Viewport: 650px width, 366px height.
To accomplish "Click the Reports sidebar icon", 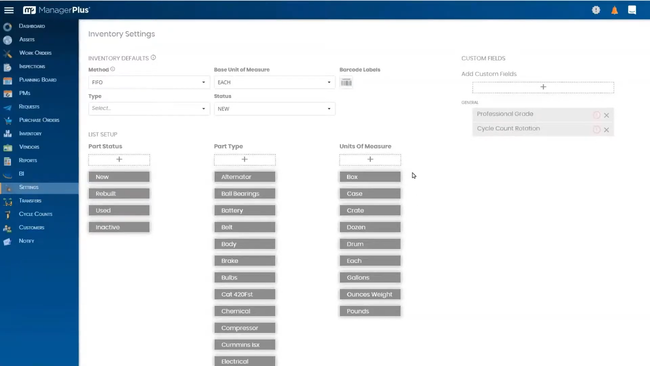I will (x=7, y=161).
